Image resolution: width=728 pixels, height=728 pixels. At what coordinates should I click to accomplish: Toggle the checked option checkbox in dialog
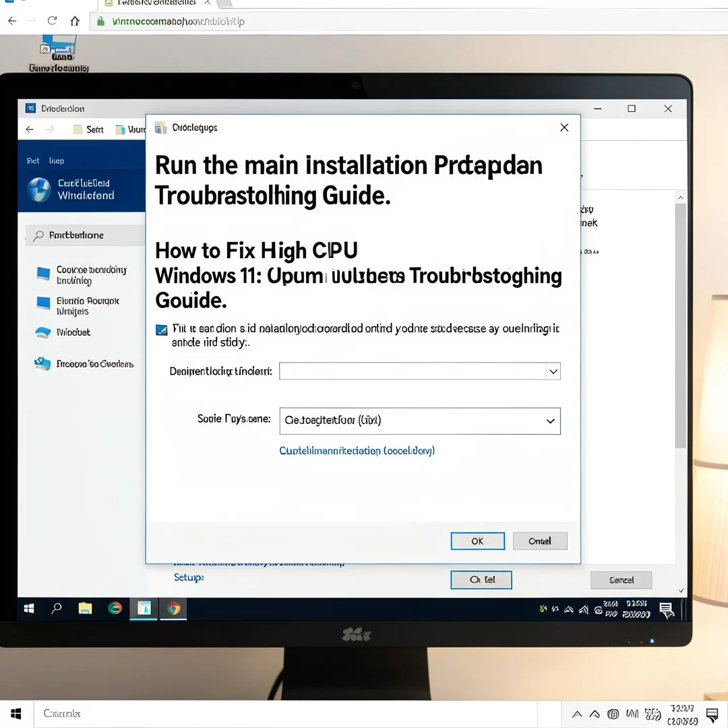[x=162, y=330]
